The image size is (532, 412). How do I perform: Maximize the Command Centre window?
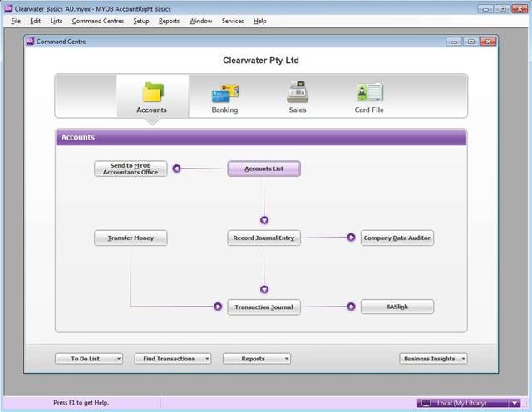471,42
